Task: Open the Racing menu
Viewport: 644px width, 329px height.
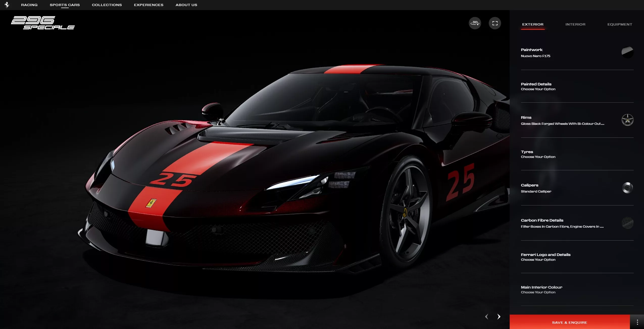Action: (29, 5)
